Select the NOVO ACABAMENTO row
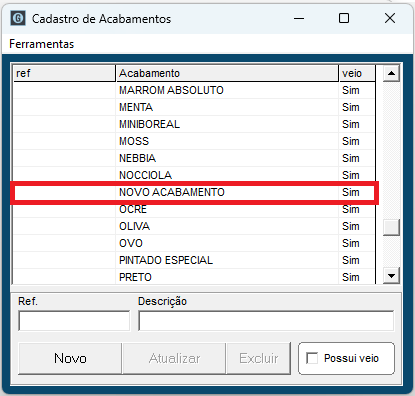Image resolution: width=415 pixels, height=396 pixels. (x=194, y=192)
